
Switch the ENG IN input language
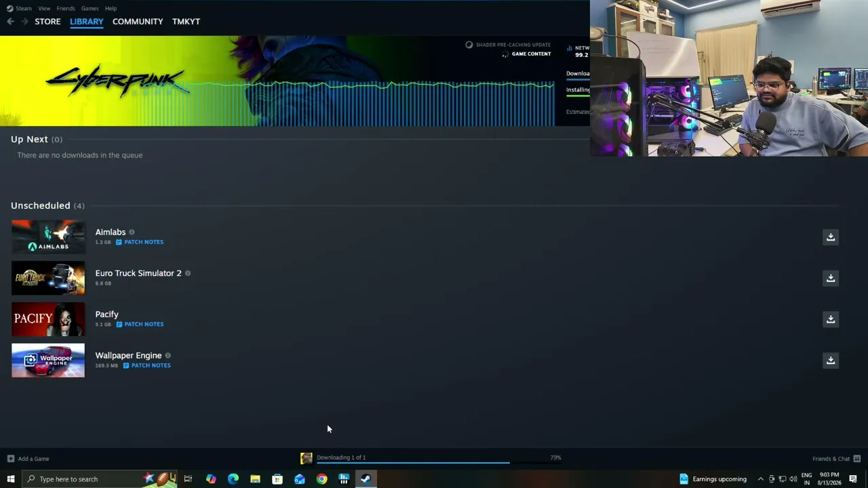click(806, 479)
